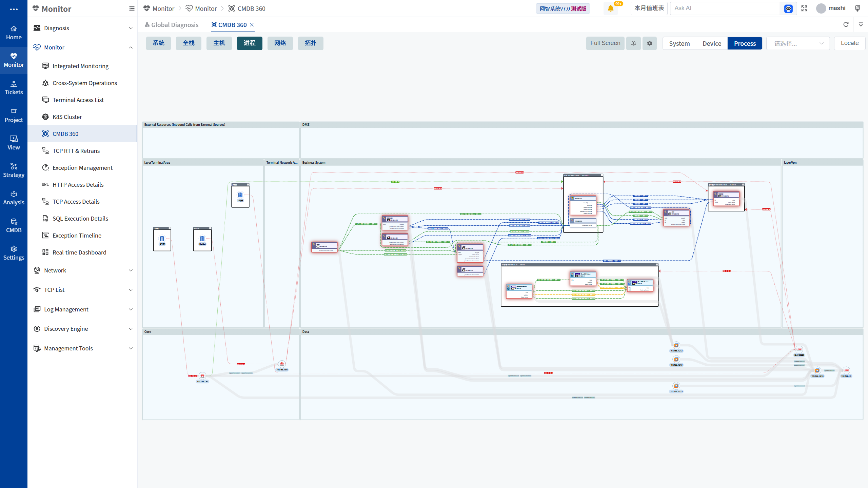Switch to Global Diagnosis tab
The height and width of the screenshot is (488, 868).
click(x=171, y=25)
